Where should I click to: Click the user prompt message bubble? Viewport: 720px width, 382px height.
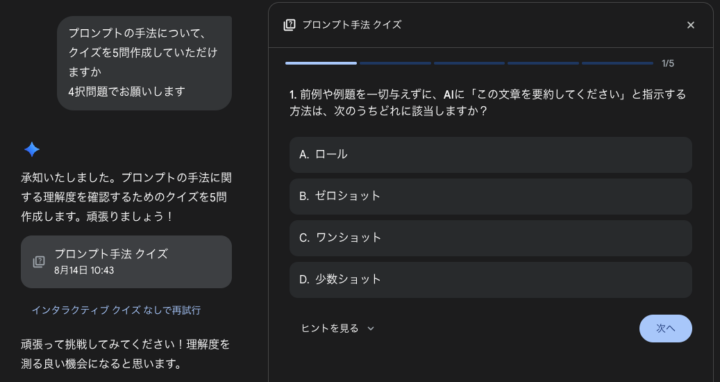coord(144,63)
